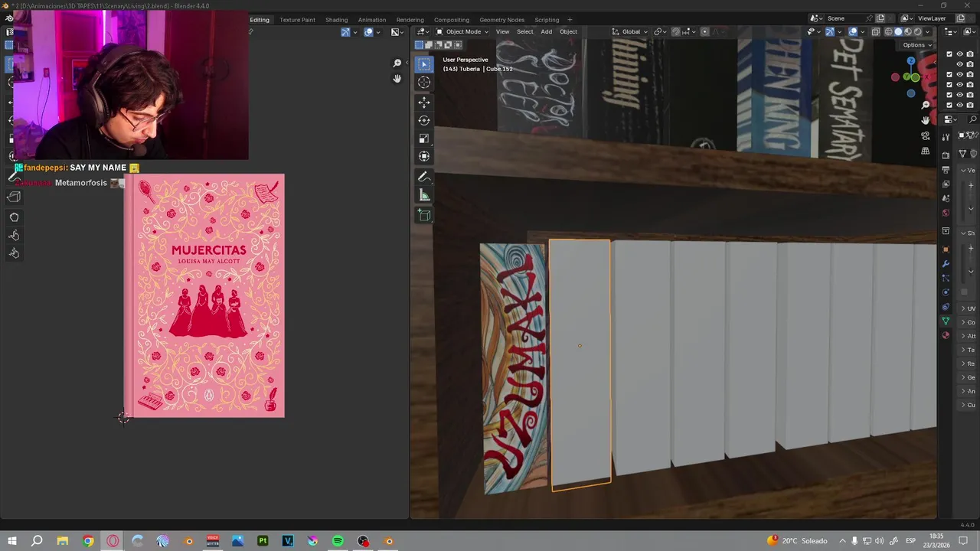Screen dimensions: 980x551
Task: Pick the Measure tool in viewport toolbar
Action: [x=424, y=195]
